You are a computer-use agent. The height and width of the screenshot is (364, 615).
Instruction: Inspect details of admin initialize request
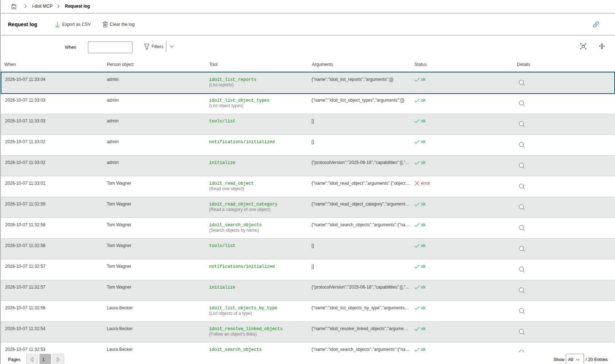pyautogui.click(x=522, y=166)
